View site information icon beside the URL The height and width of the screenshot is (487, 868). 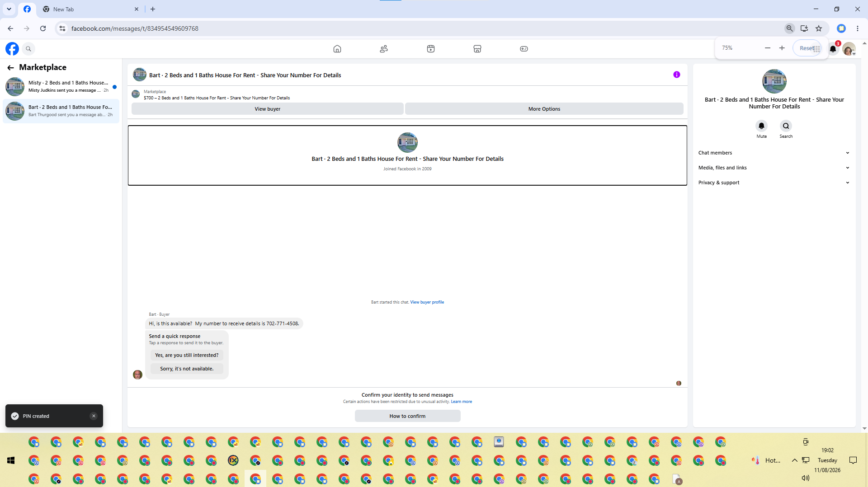pyautogui.click(x=62, y=28)
